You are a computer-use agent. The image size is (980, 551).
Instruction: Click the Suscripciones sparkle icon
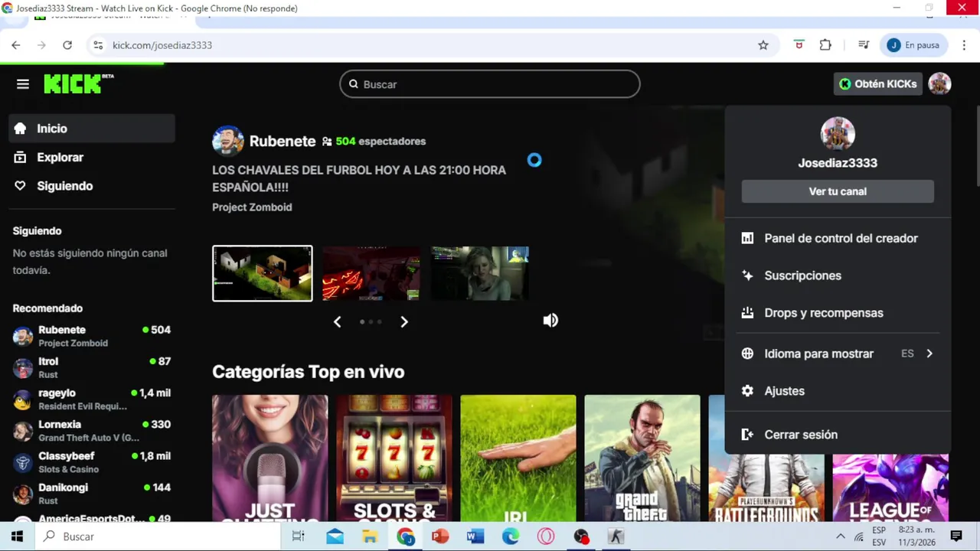point(747,275)
